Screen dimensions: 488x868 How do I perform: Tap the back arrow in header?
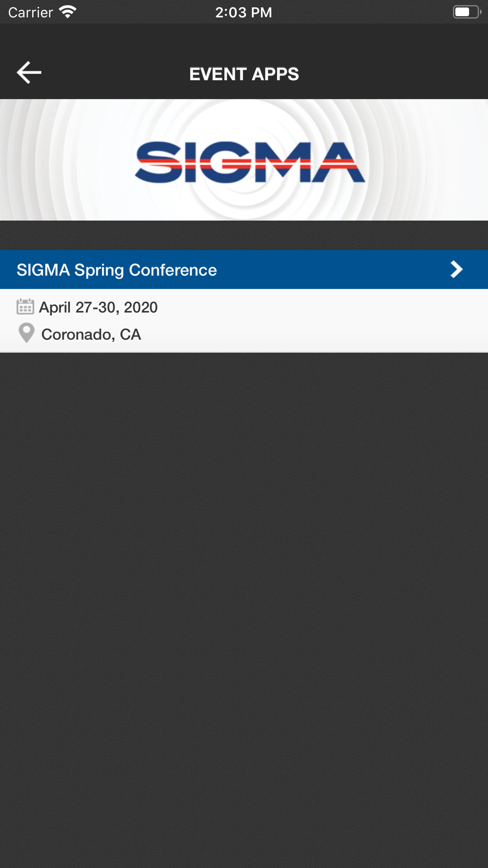29,73
